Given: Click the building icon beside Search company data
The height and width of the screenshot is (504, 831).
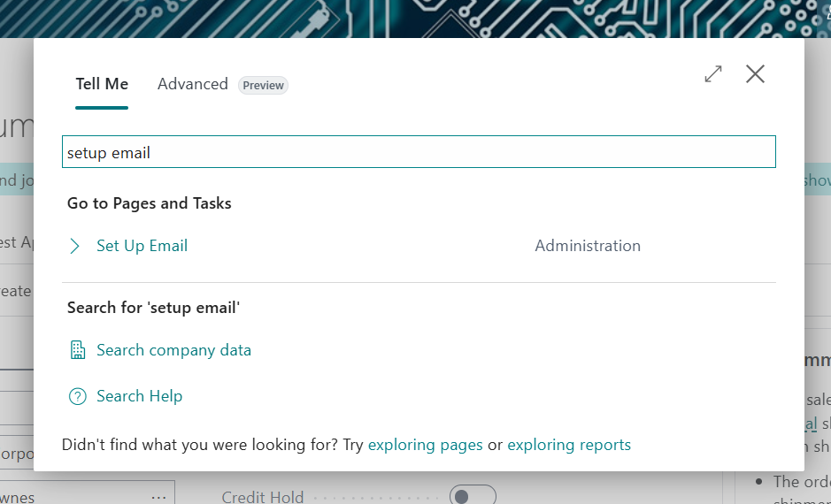Looking at the screenshot, I should coord(78,350).
